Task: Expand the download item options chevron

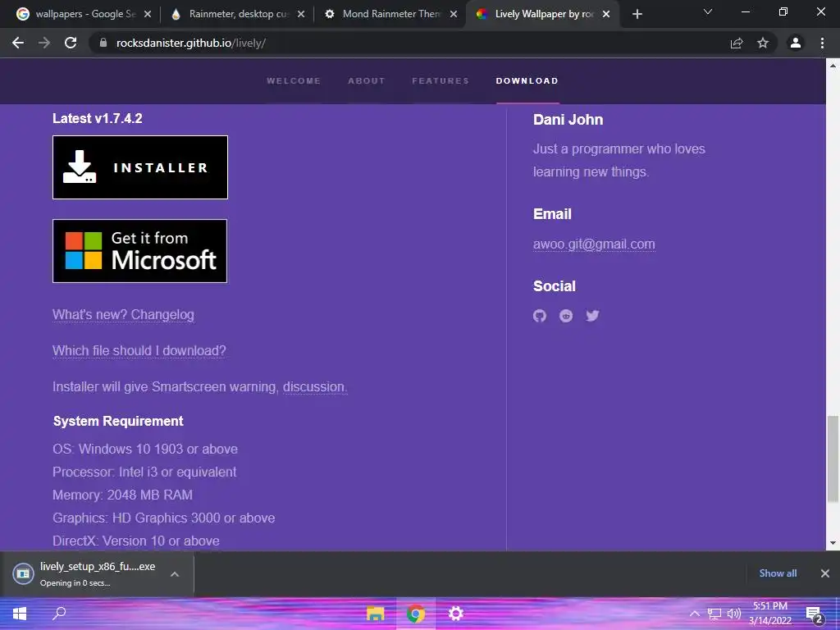Action: coord(175,573)
